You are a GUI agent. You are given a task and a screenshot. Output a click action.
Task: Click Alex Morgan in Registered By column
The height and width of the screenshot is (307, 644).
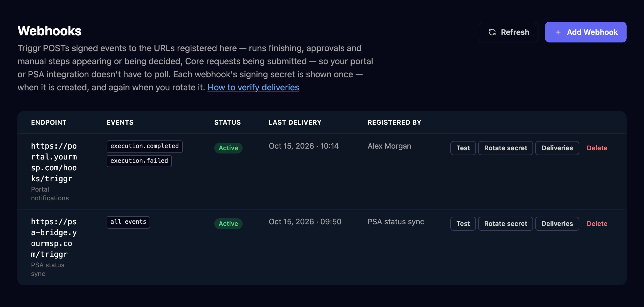coord(389,146)
